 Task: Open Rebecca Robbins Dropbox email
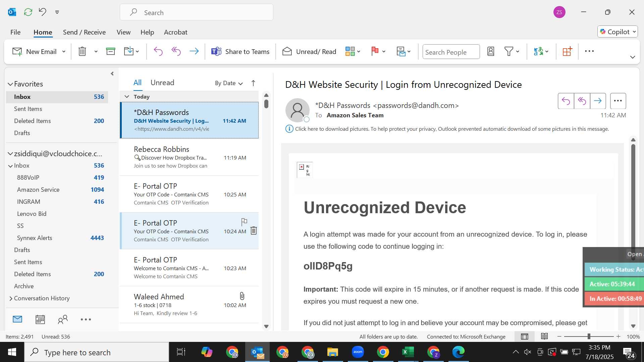tap(189, 157)
